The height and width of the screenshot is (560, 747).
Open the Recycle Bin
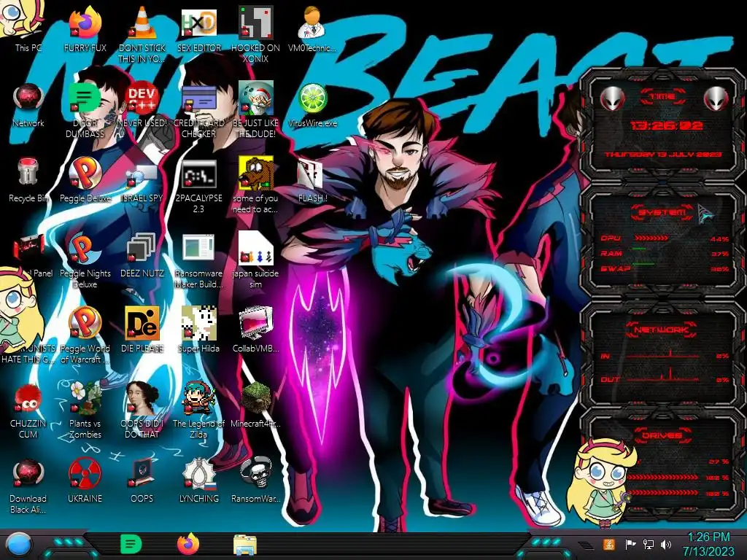tap(28, 180)
